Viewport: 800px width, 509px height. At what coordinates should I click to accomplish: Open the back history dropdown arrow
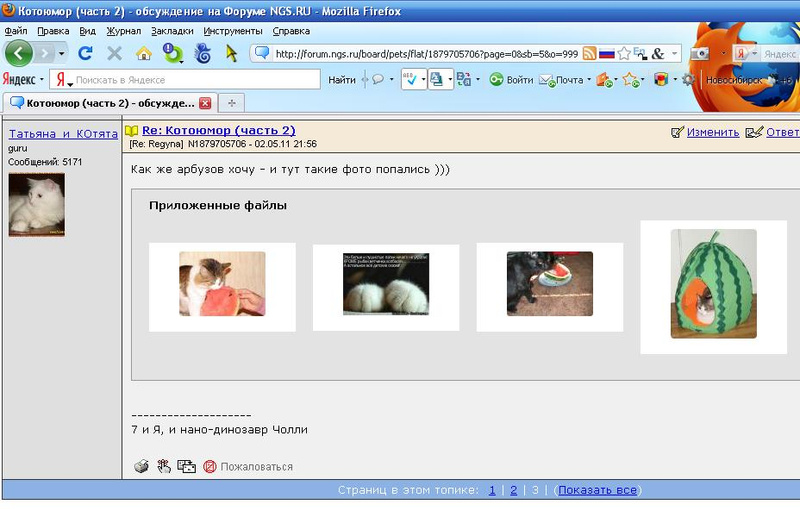click(x=61, y=54)
